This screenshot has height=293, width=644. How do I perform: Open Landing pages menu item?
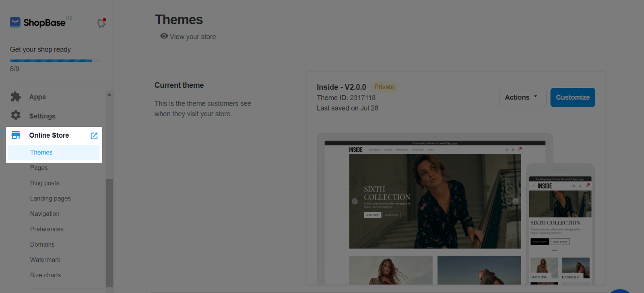click(x=50, y=198)
